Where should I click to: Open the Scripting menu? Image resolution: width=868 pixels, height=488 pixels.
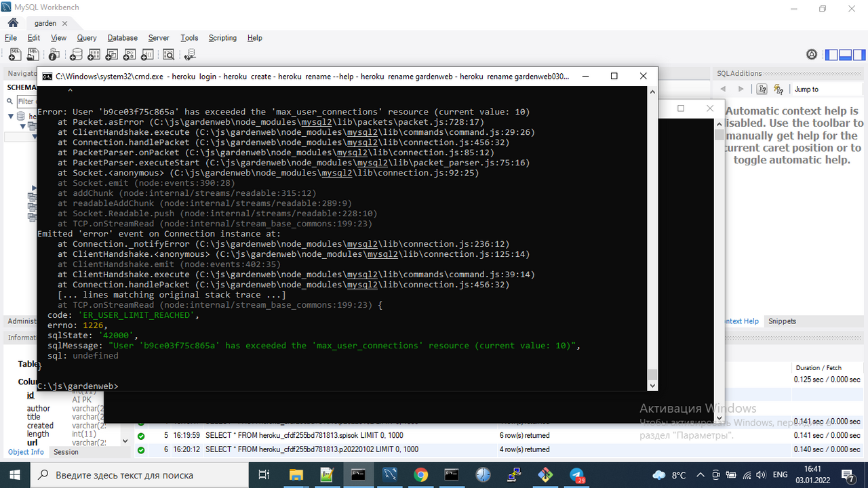tap(222, 38)
